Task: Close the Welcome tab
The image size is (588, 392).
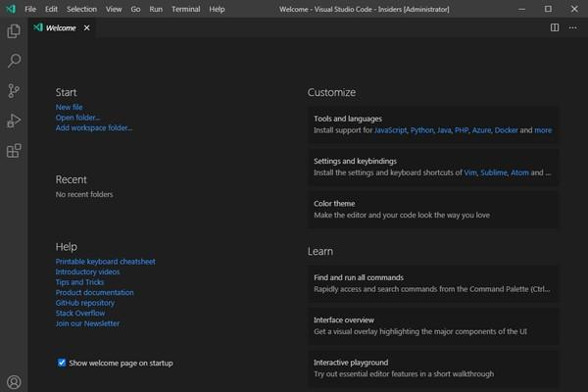Action: click(86, 27)
